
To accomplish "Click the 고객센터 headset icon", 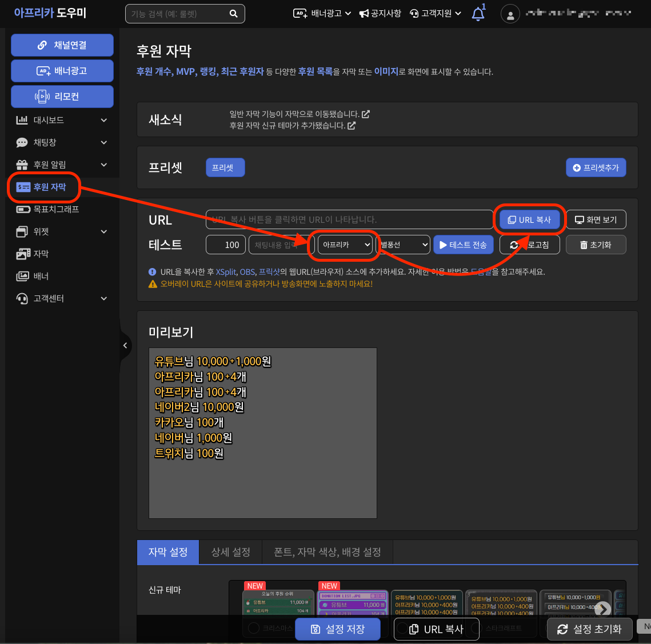I will (22, 298).
